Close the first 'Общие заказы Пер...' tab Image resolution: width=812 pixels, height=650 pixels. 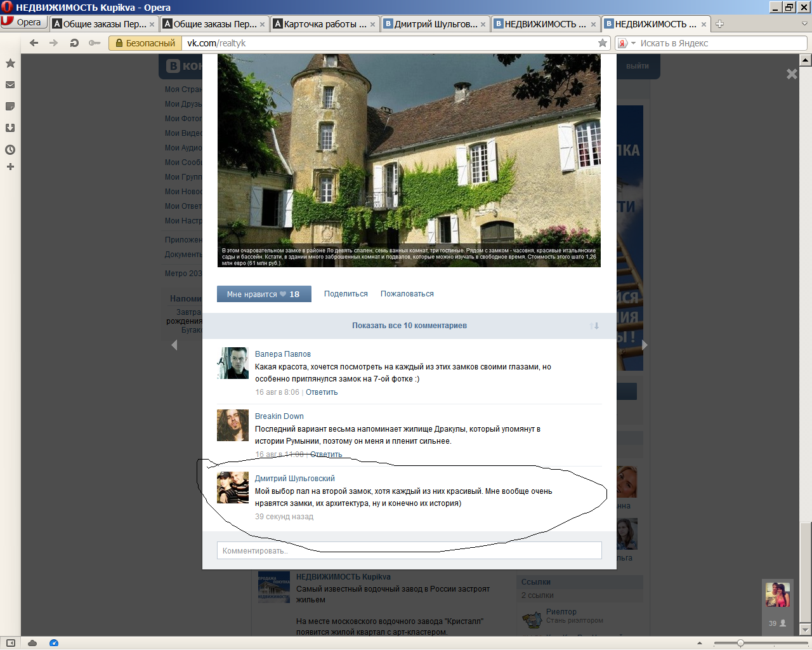(152, 25)
